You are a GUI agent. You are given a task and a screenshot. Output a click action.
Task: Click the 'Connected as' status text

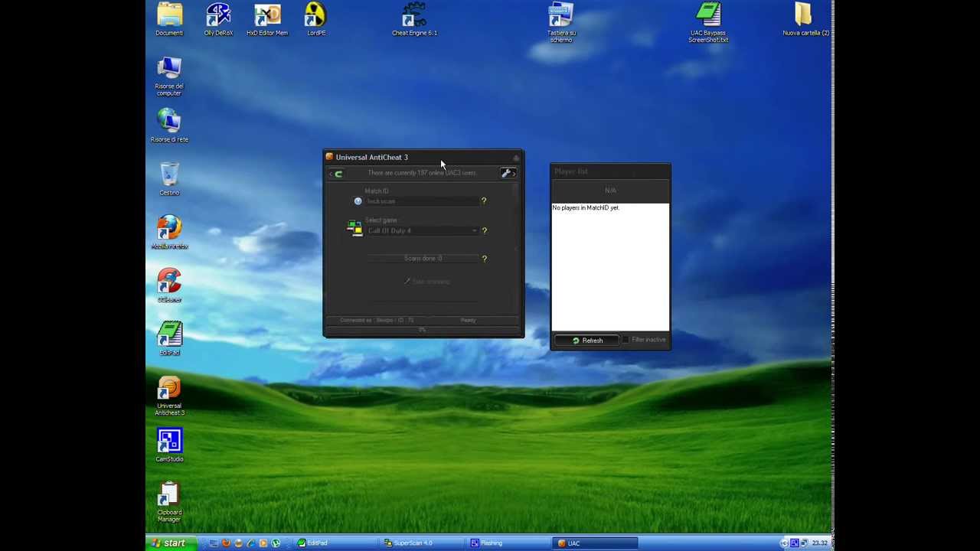click(377, 321)
